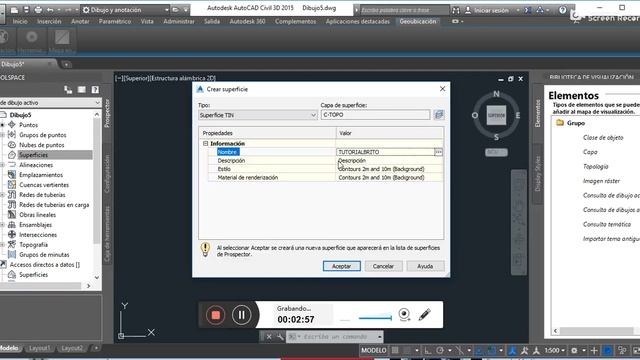
Task: Select Grupos de minutas tree item
Action: click(44, 255)
